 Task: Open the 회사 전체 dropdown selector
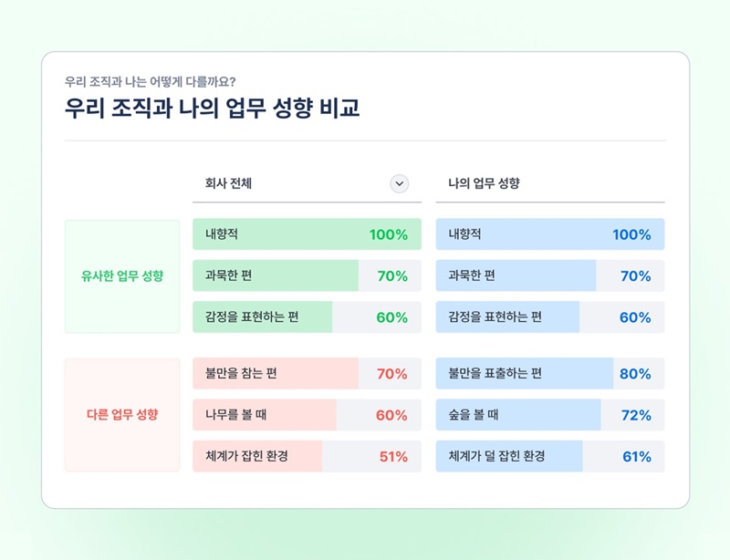pyautogui.click(x=307, y=183)
